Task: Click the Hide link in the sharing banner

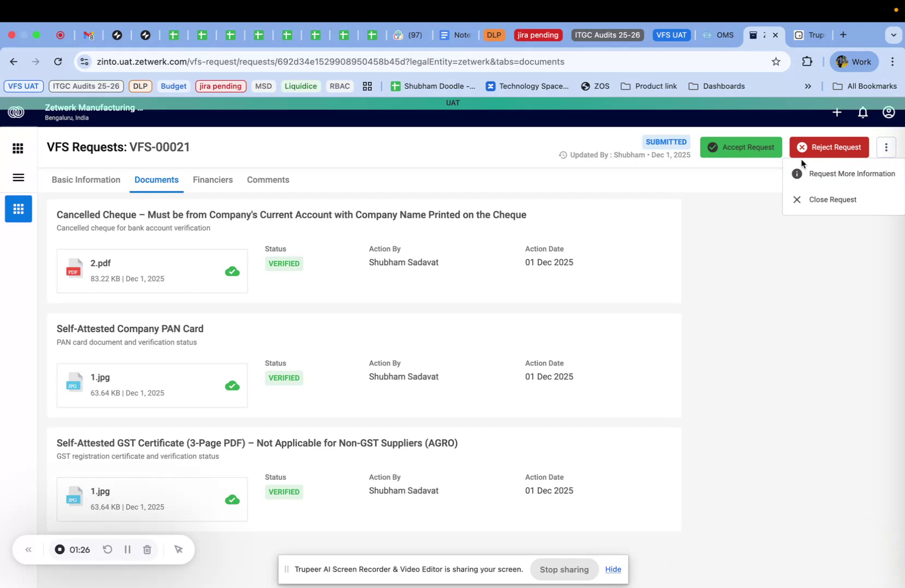Action: [612, 569]
